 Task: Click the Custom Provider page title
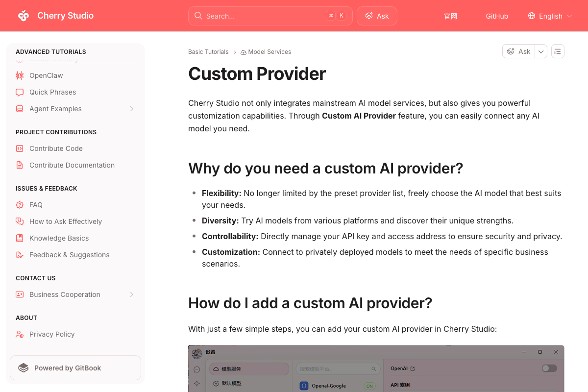tap(257, 73)
